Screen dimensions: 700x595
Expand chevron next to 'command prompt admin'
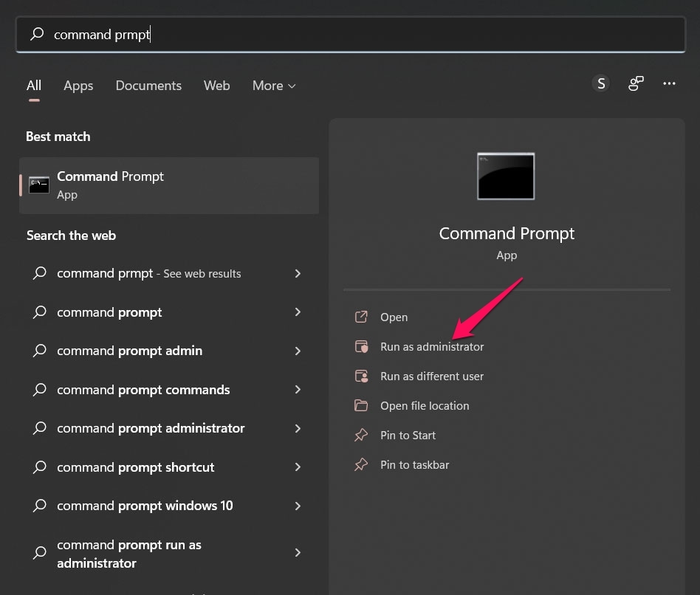(298, 351)
